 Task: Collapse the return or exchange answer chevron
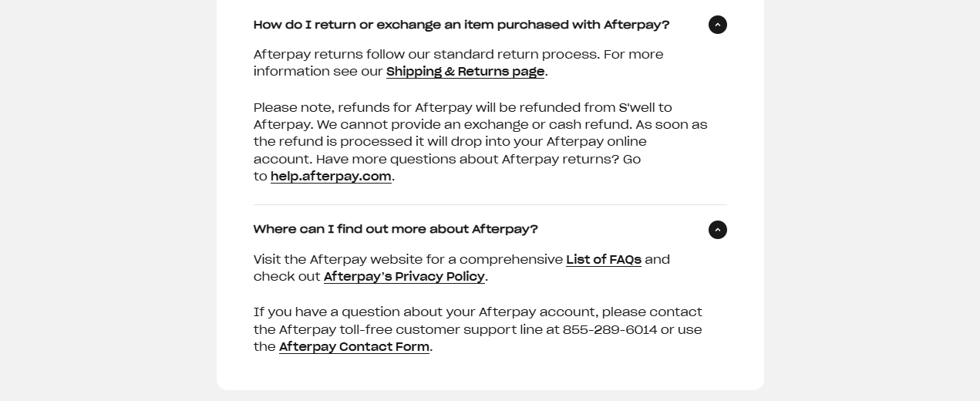click(x=717, y=25)
